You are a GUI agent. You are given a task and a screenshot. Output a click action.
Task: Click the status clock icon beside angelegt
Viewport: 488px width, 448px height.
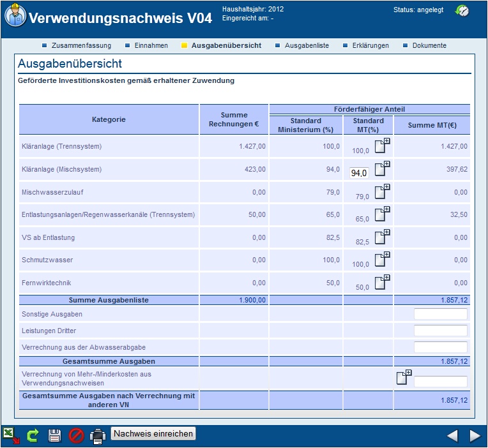coord(462,11)
